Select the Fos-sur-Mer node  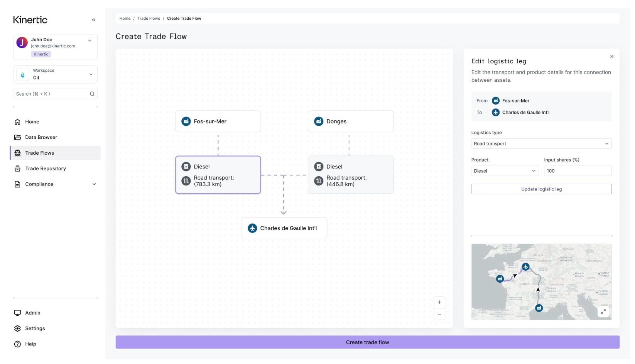point(218,121)
